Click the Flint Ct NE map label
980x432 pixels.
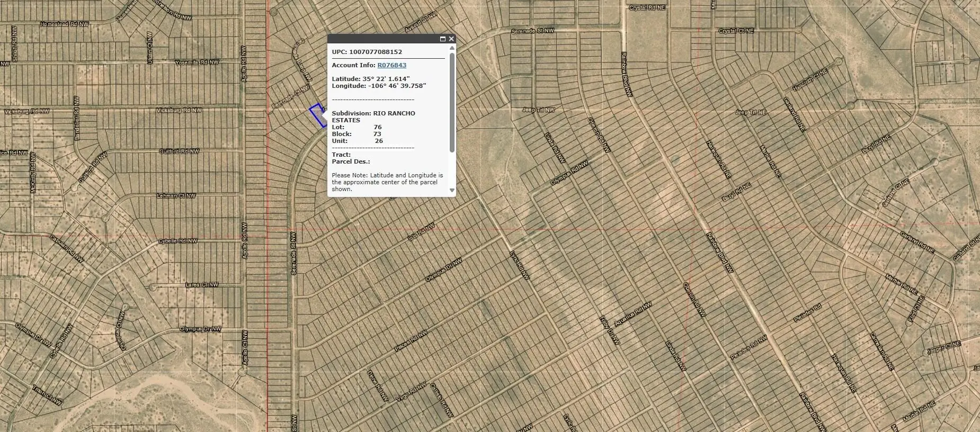(916, 309)
